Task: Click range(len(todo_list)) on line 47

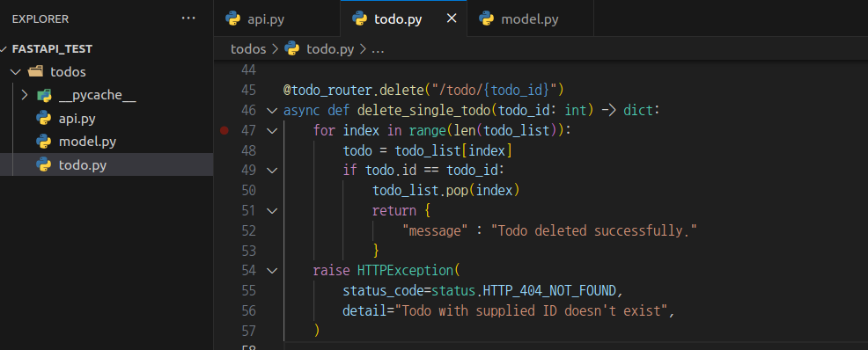Action: click(x=487, y=130)
